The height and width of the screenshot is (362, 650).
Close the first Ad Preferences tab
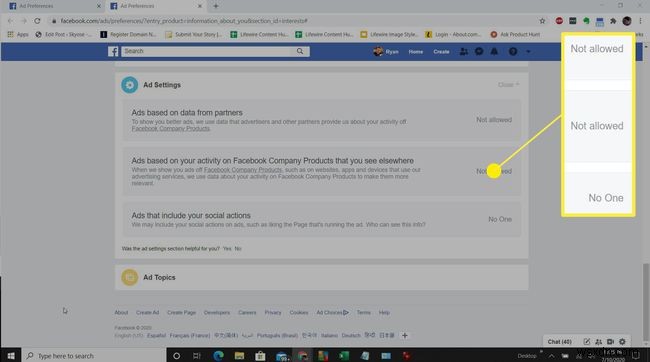tap(99, 6)
